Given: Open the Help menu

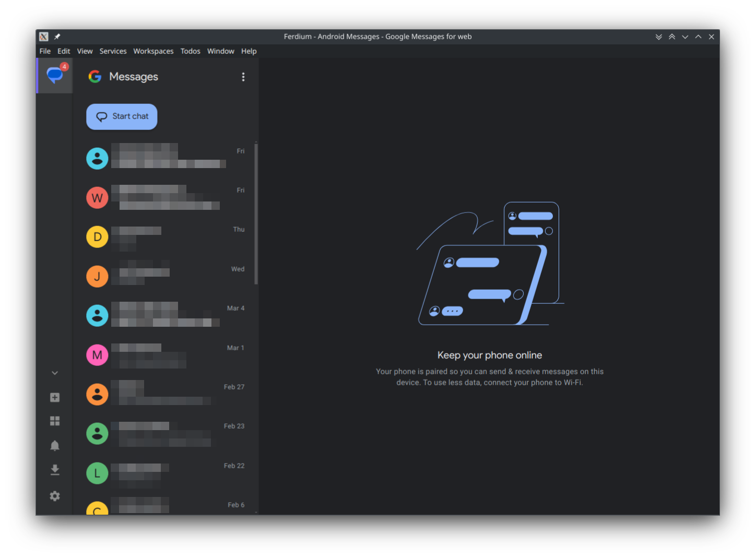Looking at the screenshot, I should click(x=249, y=51).
